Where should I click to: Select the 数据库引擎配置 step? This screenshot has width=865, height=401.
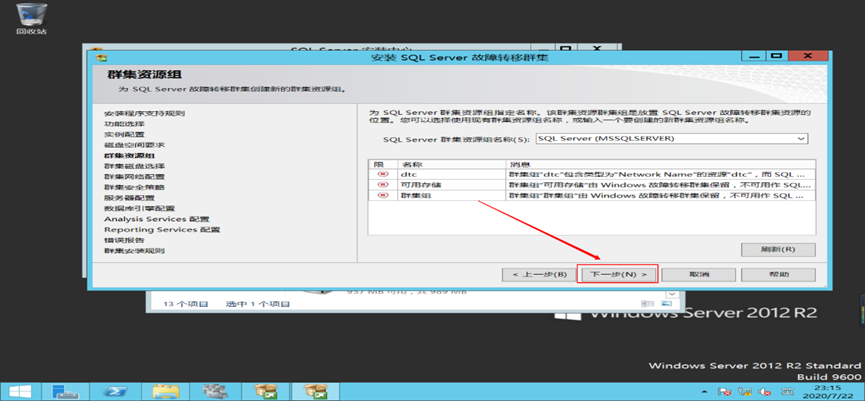pos(140,208)
